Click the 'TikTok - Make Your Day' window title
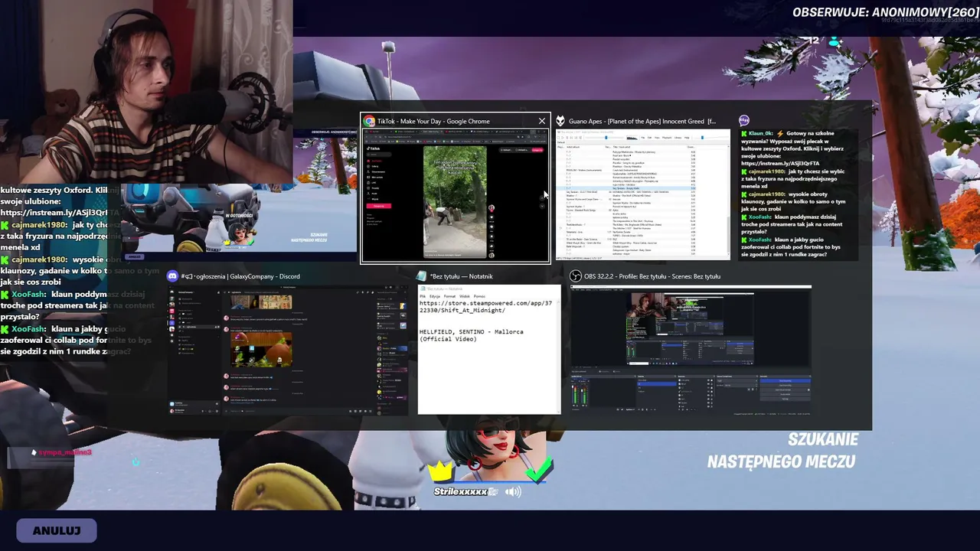Viewport: 980px width, 551px height. pos(433,121)
